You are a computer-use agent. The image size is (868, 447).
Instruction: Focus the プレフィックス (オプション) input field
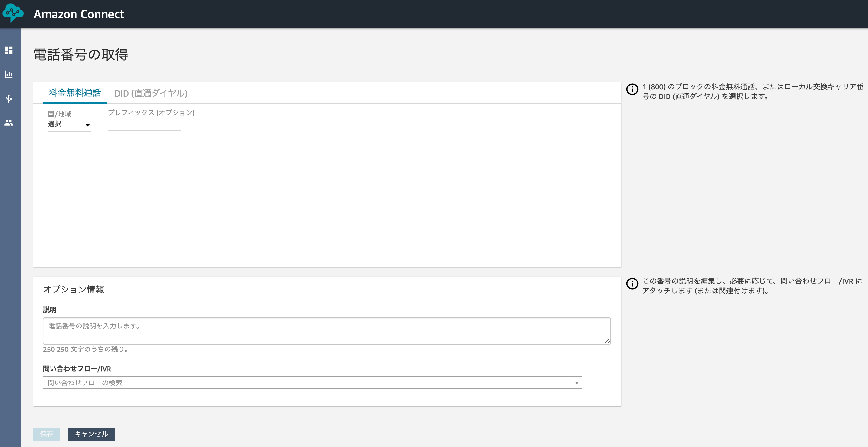pyautogui.click(x=144, y=125)
